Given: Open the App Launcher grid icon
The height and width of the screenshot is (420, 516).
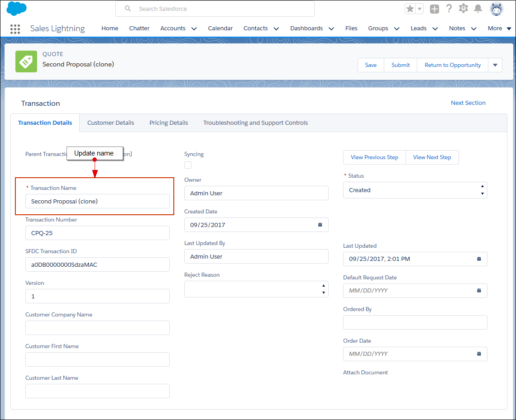Looking at the screenshot, I should click(x=15, y=29).
